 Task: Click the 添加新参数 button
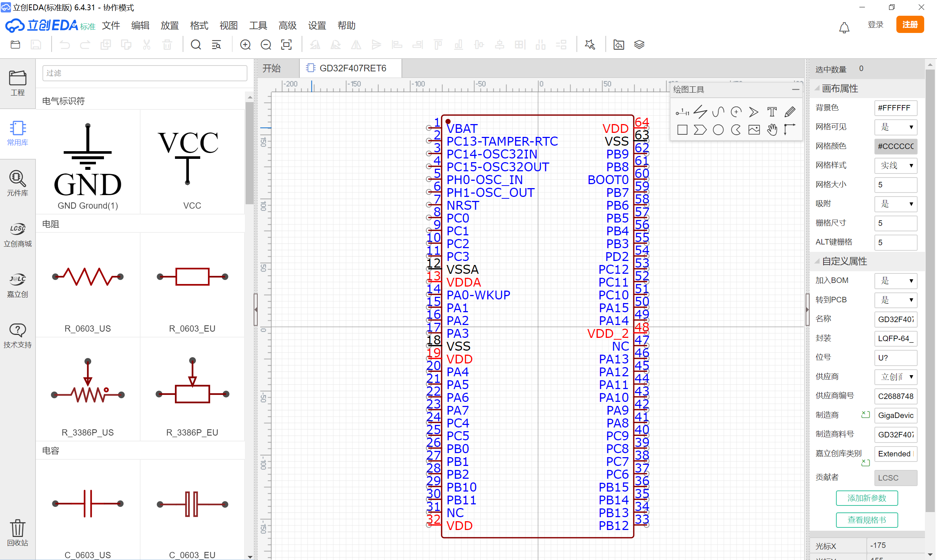(867, 498)
